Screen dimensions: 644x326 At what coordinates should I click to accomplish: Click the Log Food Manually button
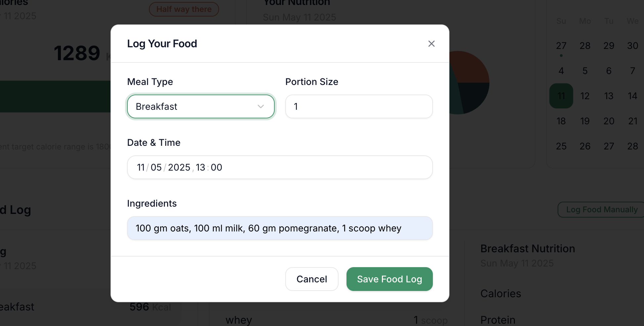pos(602,210)
